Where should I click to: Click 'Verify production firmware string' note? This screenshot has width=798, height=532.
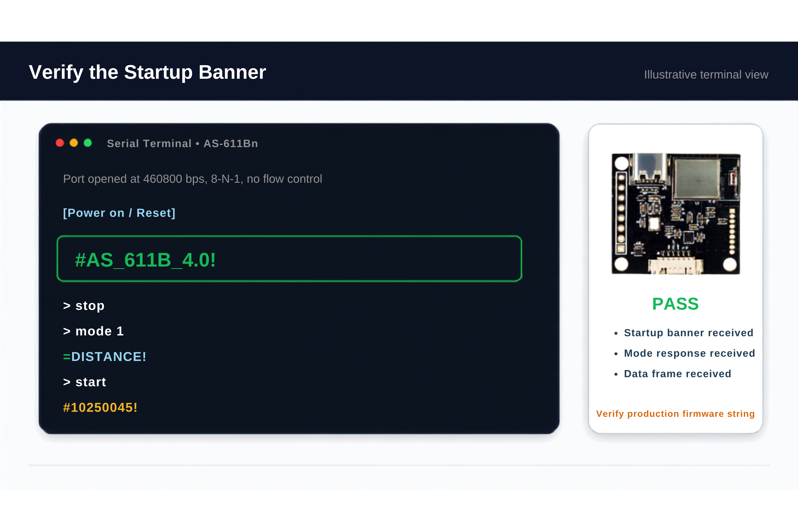pyautogui.click(x=676, y=414)
